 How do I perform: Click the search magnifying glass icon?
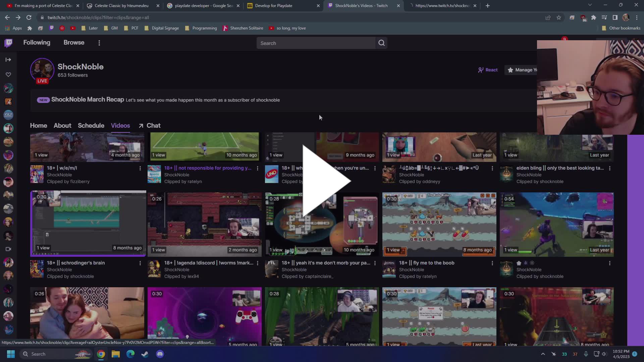click(381, 43)
